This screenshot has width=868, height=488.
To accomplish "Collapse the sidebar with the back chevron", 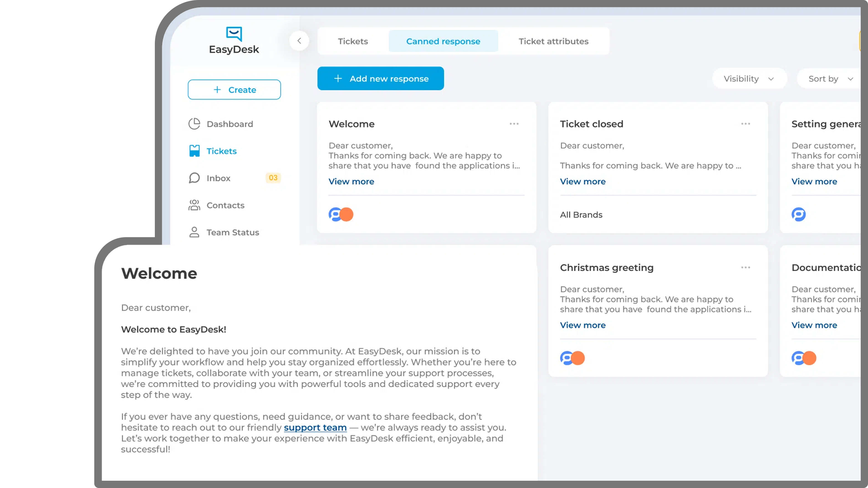I will coord(299,41).
